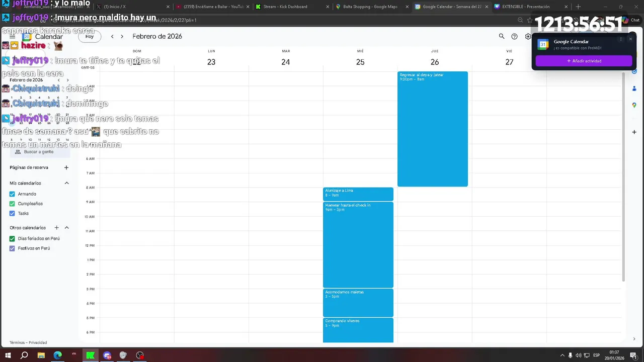Image resolution: width=644 pixels, height=362 pixels.
Task: Go to previous week with left arrow
Action: point(112,36)
